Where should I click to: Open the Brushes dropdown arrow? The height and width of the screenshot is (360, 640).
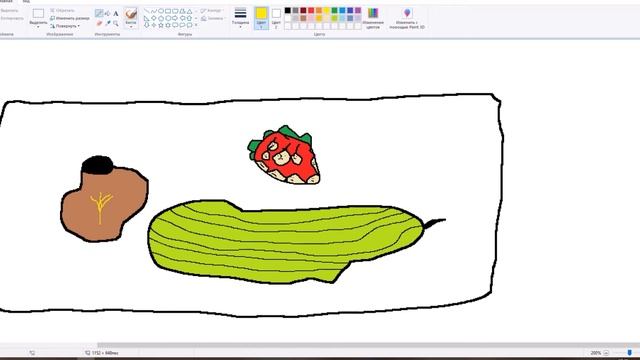pyautogui.click(x=131, y=27)
